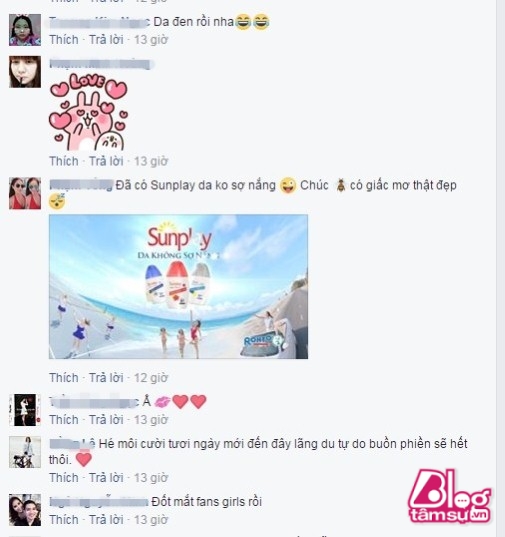505x537 pixels.
Task: Open avatar of the Love sticker commenter
Action: (x=25, y=72)
